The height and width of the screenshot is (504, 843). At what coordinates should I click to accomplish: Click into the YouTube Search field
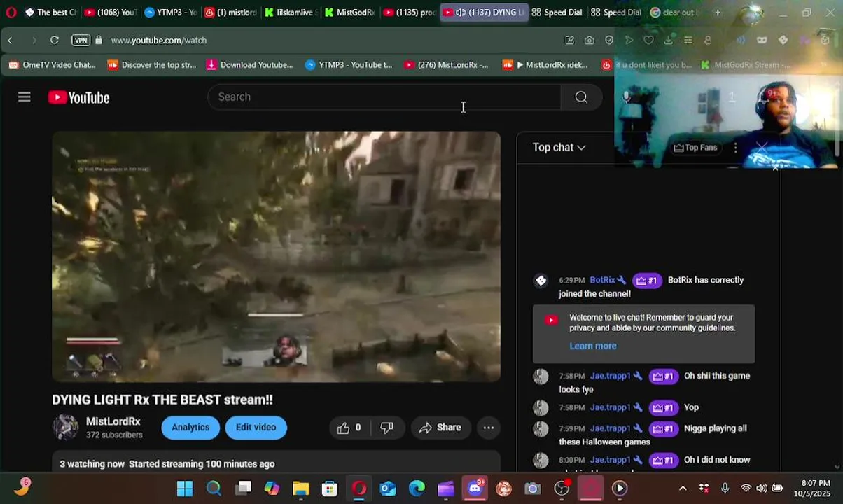(384, 97)
